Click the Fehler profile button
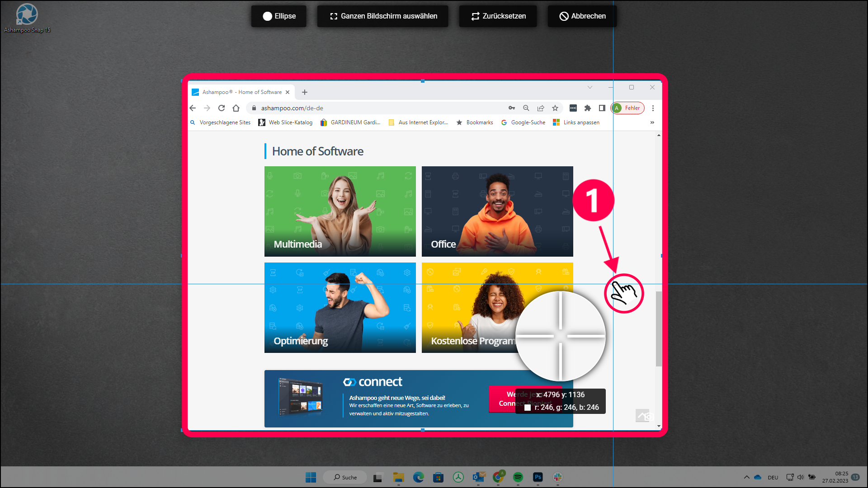Screen dimensions: 868x488 pos(627,108)
